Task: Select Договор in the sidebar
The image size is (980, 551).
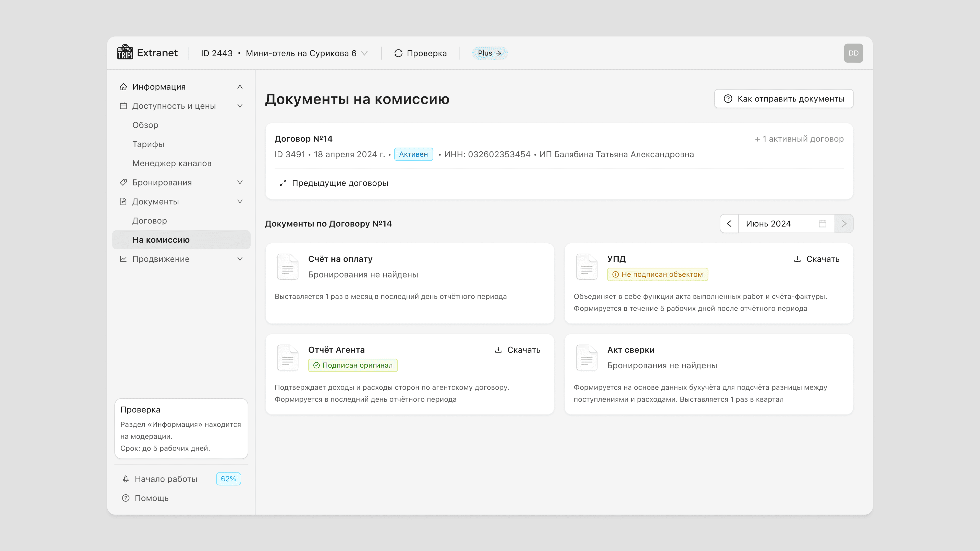Action: point(150,221)
